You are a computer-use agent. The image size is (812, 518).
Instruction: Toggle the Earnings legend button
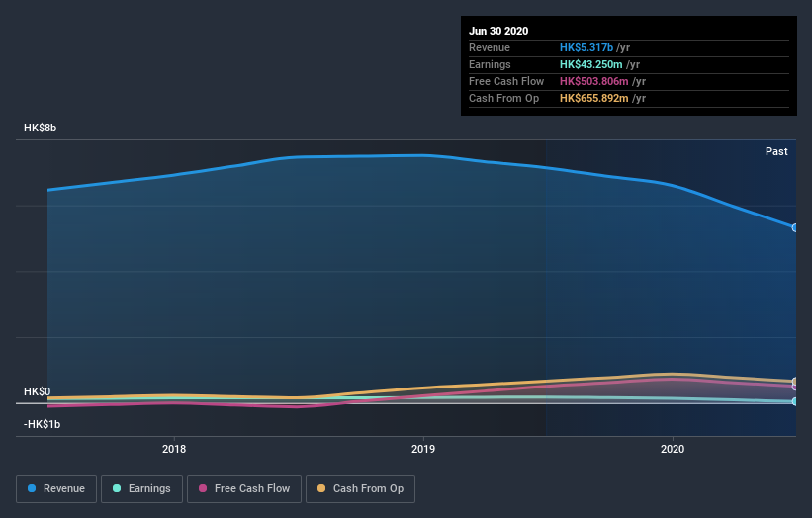tap(141, 489)
